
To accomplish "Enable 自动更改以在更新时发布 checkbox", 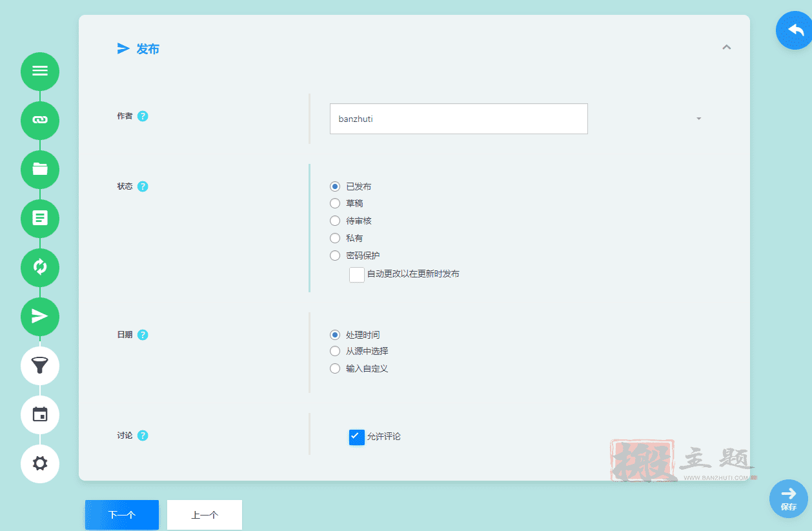I will (x=357, y=274).
